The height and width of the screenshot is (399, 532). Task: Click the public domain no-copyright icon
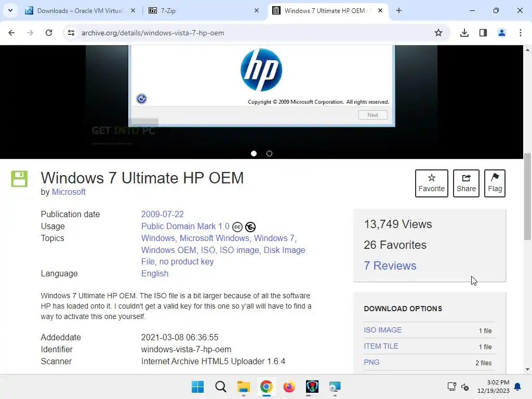[x=250, y=227]
